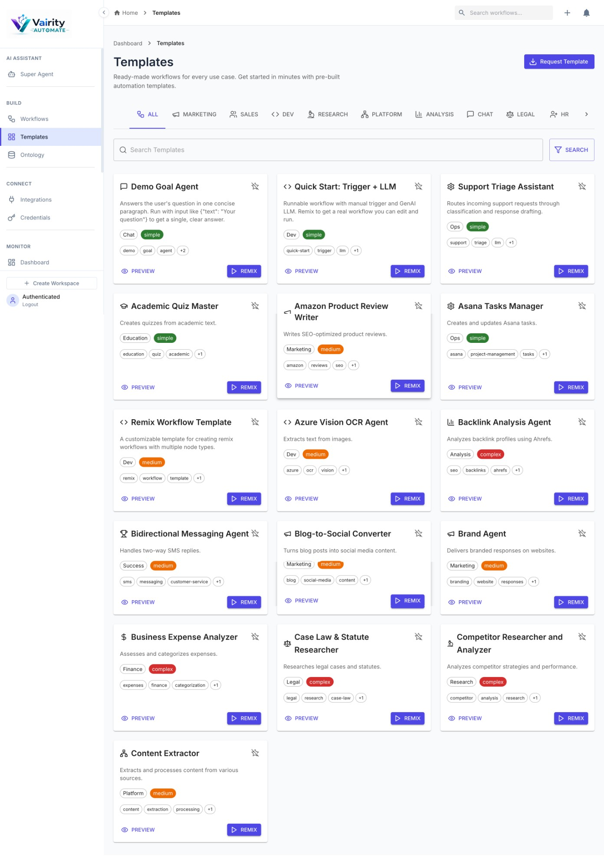
Task: Expand +1 tags on Academic Quiz Master
Action: click(x=200, y=355)
